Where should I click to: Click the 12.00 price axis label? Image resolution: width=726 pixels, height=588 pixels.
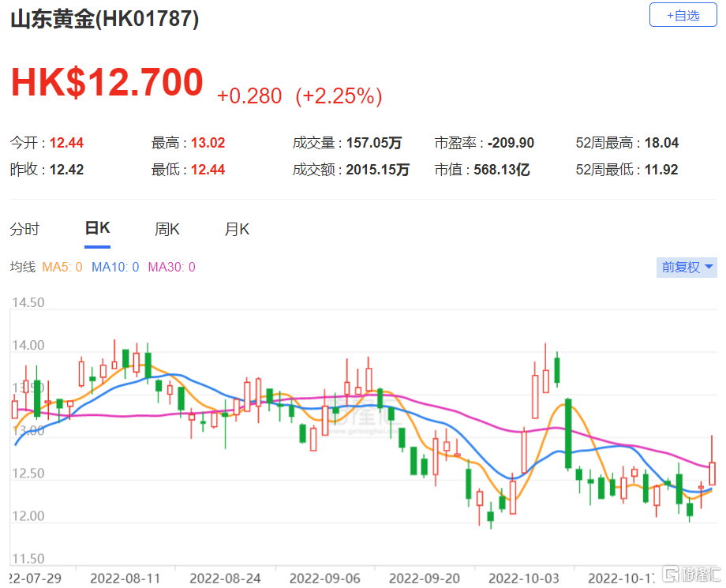pos(28,516)
